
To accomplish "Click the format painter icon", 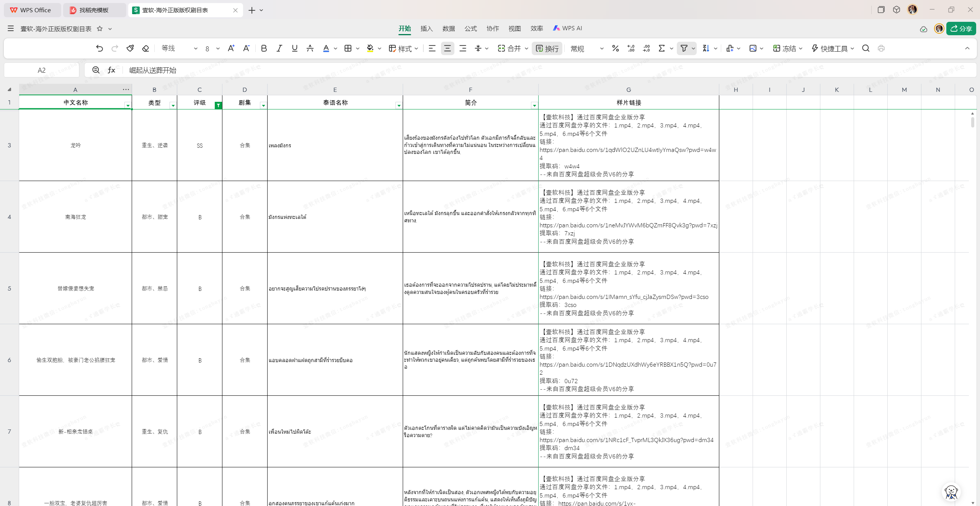I will 130,48.
